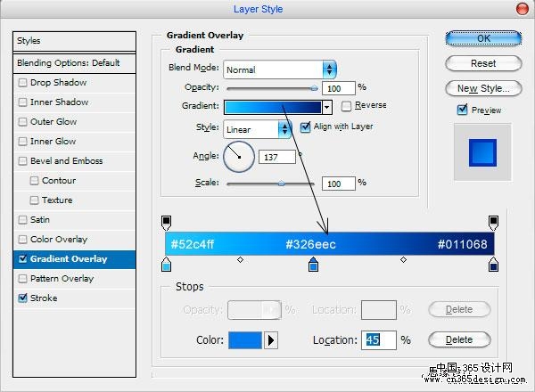
Task: Open the Blend Mode dropdown
Action: [280, 69]
